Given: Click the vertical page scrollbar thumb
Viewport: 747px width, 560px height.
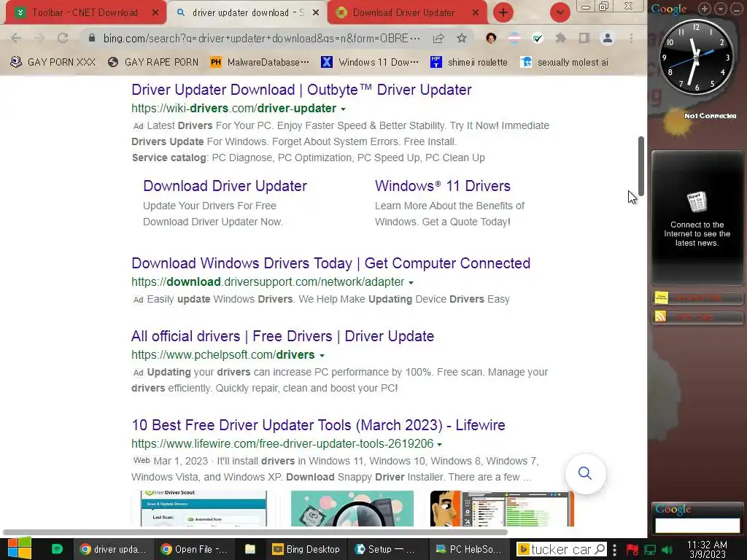Looking at the screenshot, I should [x=641, y=166].
